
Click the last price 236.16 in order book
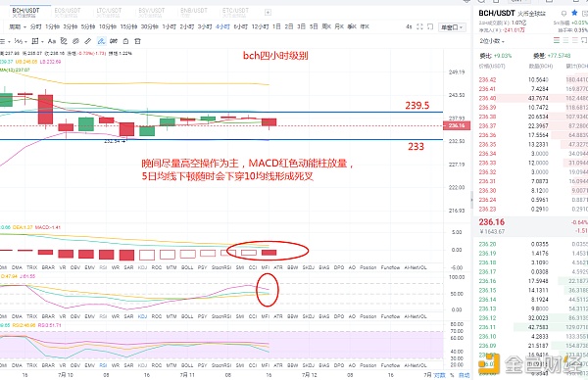[x=492, y=222]
